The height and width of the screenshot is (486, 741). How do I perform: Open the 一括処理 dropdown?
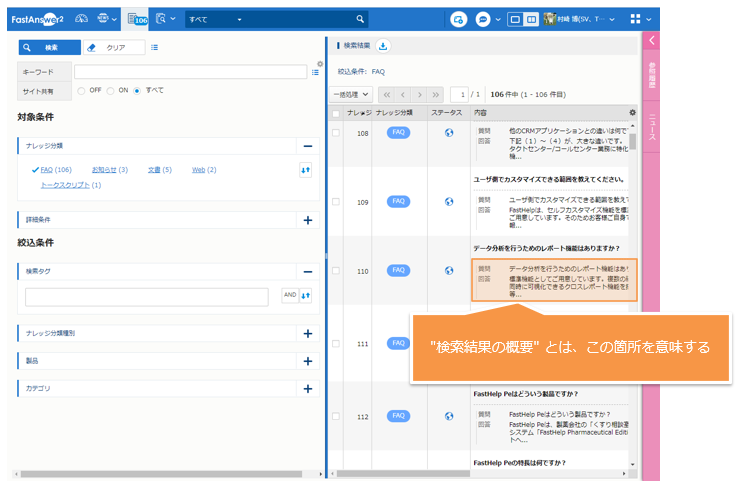tap(351, 94)
